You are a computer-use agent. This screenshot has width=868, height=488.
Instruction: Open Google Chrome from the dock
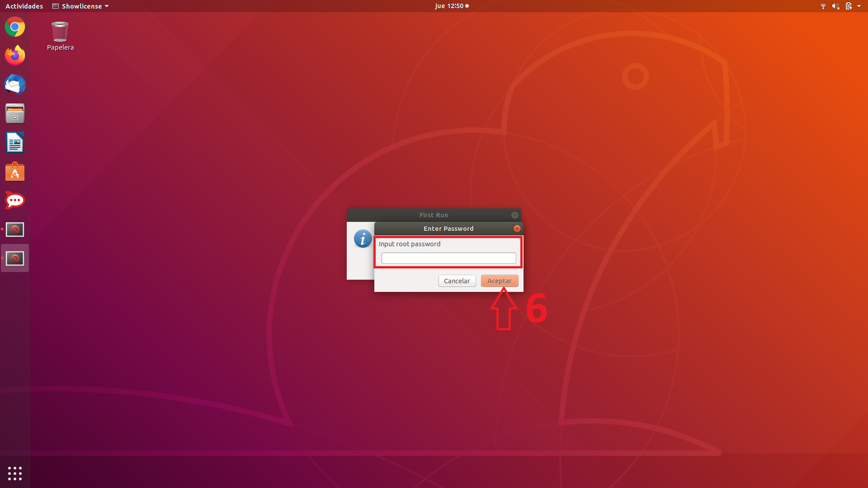(x=15, y=27)
